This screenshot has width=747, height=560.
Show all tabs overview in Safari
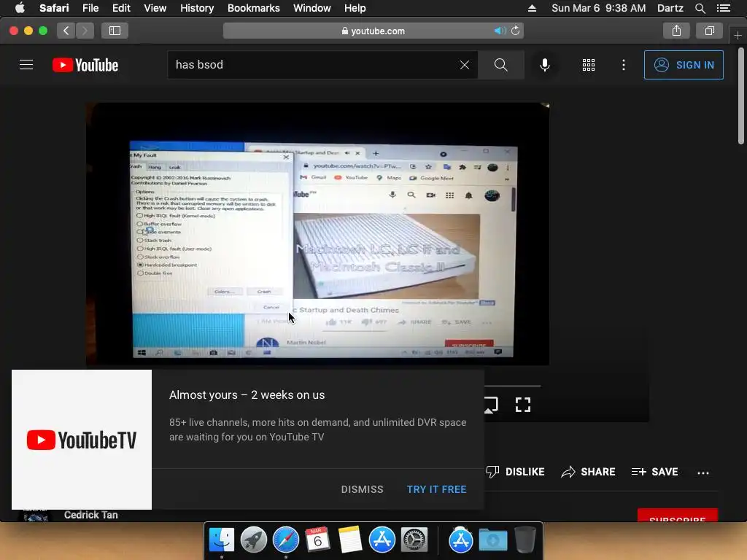click(x=709, y=31)
